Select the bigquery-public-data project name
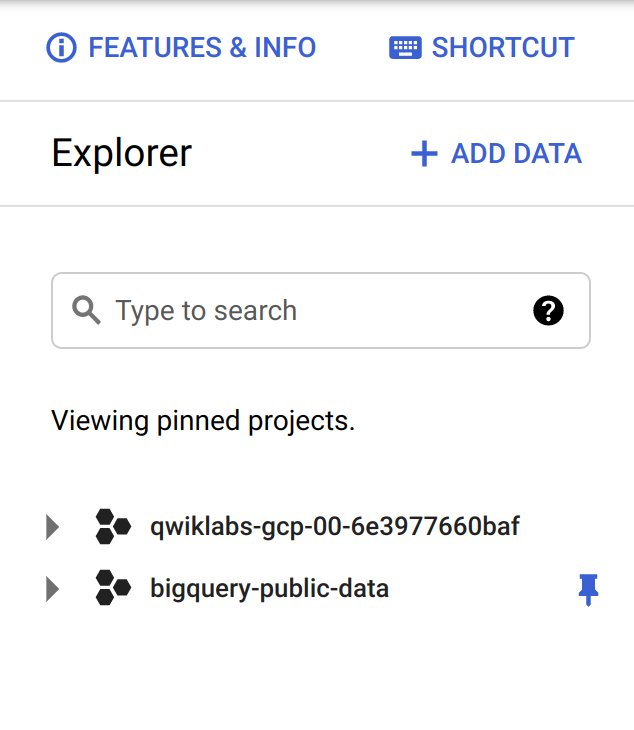Image resolution: width=634 pixels, height=730 pixels. pos(270,588)
